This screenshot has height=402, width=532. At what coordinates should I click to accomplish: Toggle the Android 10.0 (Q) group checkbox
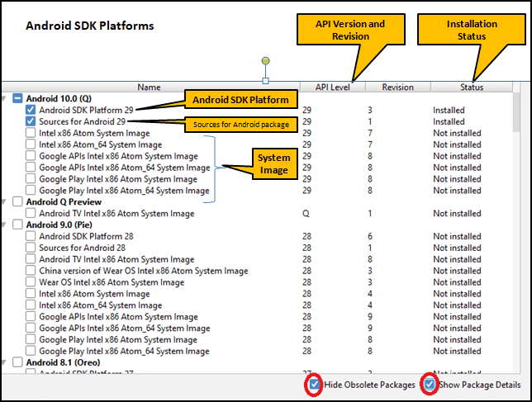pos(17,98)
